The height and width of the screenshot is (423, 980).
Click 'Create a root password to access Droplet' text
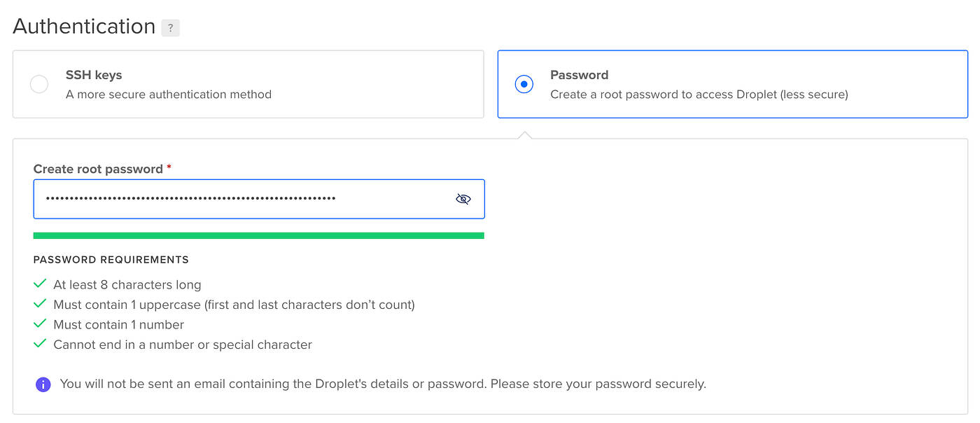click(699, 95)
